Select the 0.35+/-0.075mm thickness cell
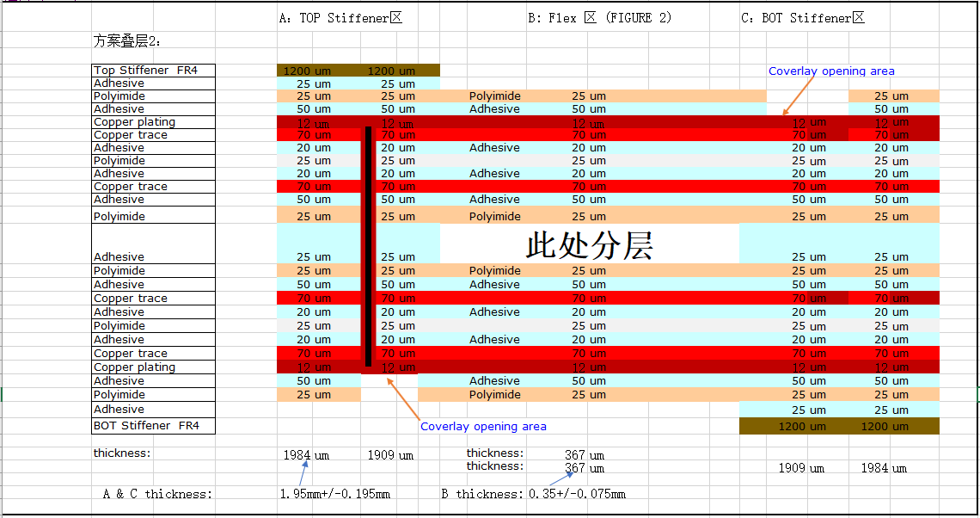 click(x=576, y=494)
